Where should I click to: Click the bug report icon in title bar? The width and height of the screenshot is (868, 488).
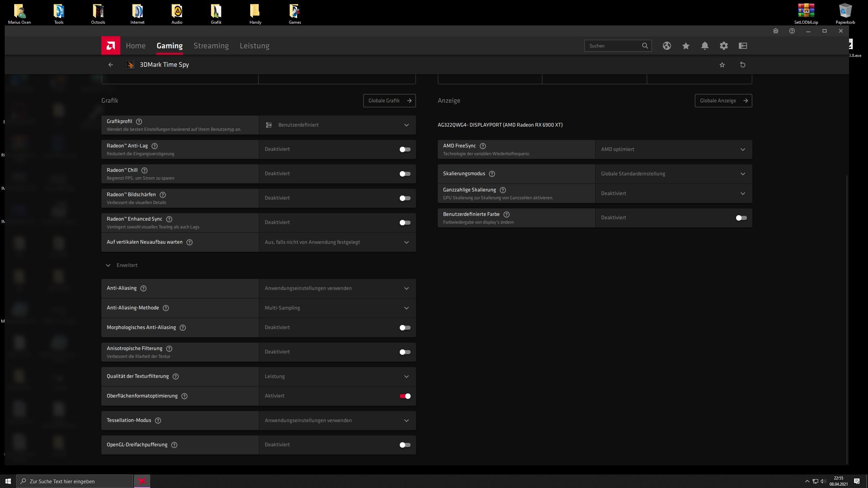(775, 31)
